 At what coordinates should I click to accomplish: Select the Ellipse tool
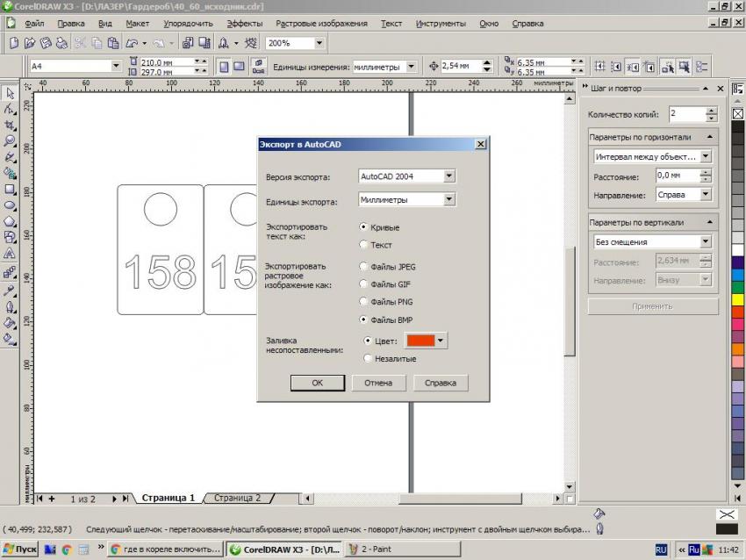point(10,205)
